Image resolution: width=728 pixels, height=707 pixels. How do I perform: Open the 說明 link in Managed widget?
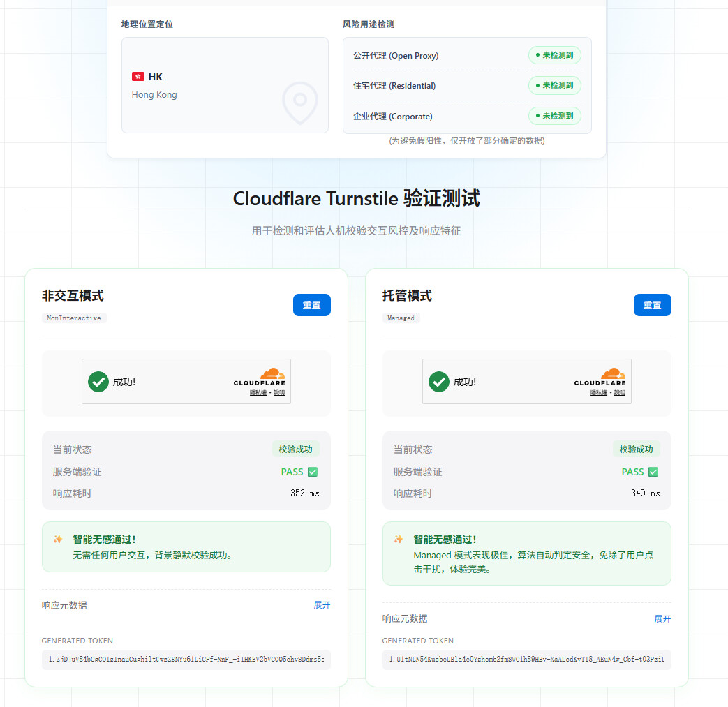pyautogui.click(x=619, y=393)
